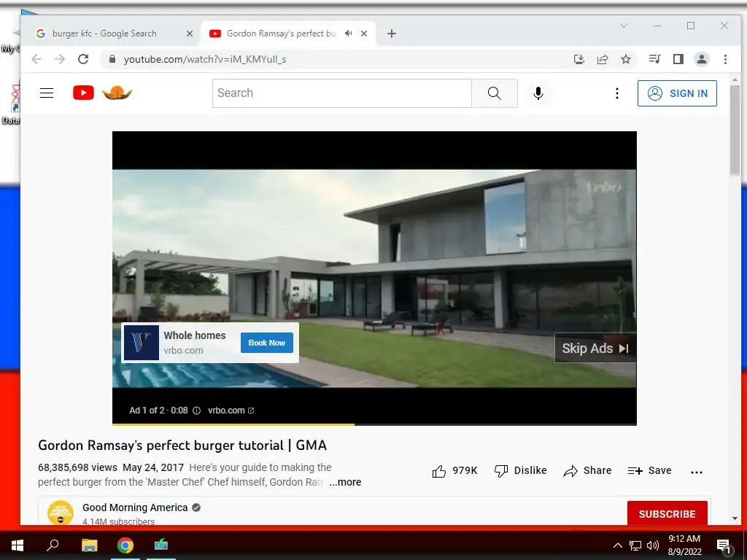The height and width of the screenshot is (560, 747).
Task: Open Chrome three-dot menu
Action: tap(725, 59)
